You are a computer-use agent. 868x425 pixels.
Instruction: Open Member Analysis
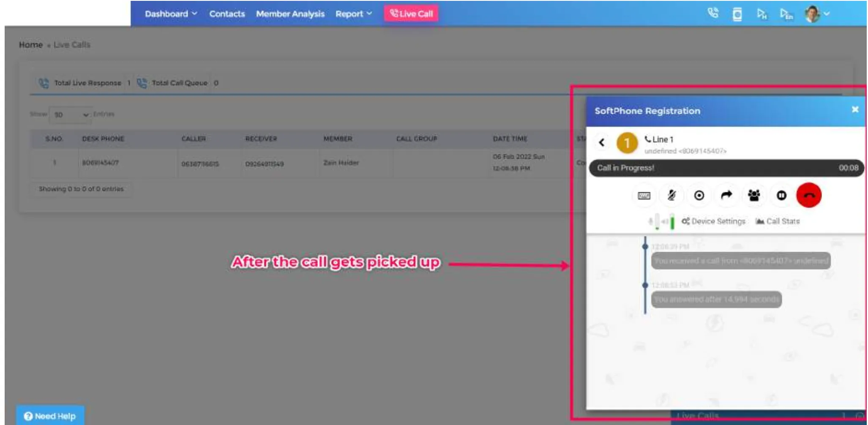click(290, 14)
